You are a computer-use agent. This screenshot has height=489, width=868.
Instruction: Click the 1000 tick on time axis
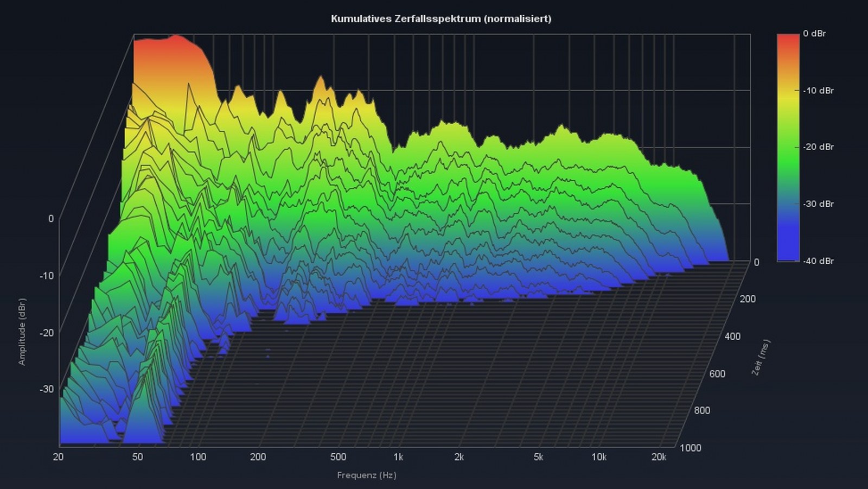[x=690, y=448]
